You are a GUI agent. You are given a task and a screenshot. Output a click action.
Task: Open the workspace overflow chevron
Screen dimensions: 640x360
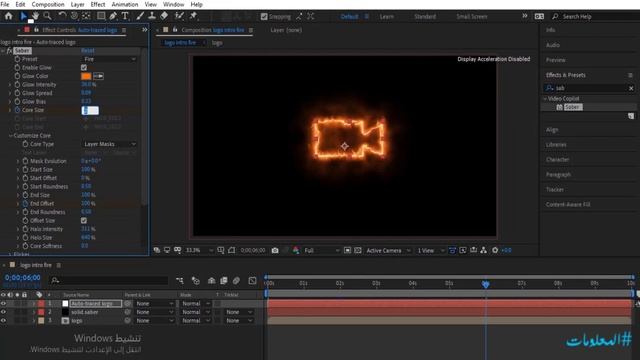[524, 16]
